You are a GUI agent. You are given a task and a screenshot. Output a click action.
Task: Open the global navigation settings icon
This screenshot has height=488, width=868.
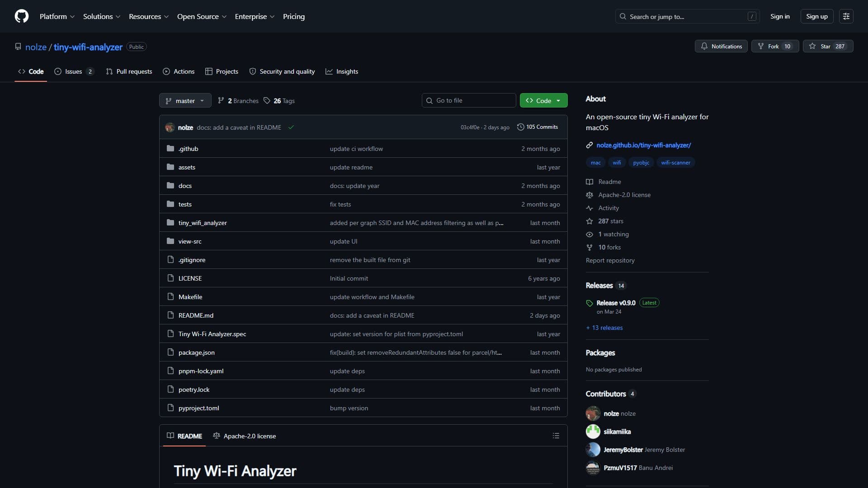(846, 16)
